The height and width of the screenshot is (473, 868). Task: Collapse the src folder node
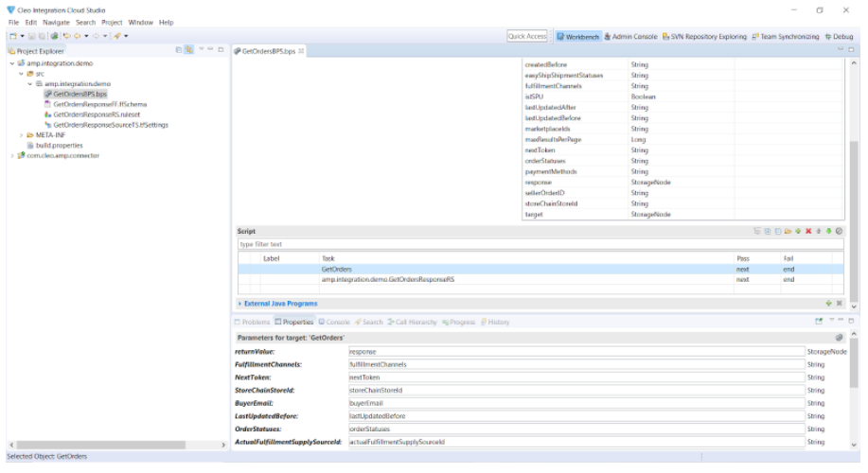21,74
